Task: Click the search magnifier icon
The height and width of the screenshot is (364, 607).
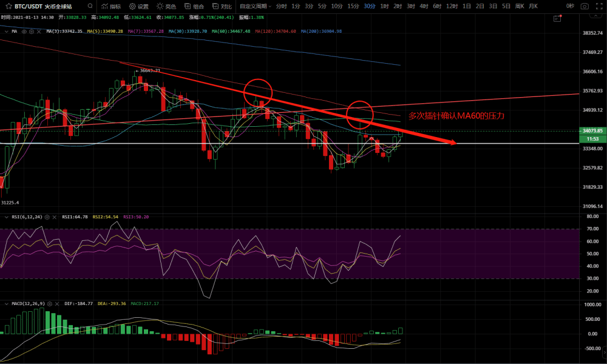Action: pos(90,6)
